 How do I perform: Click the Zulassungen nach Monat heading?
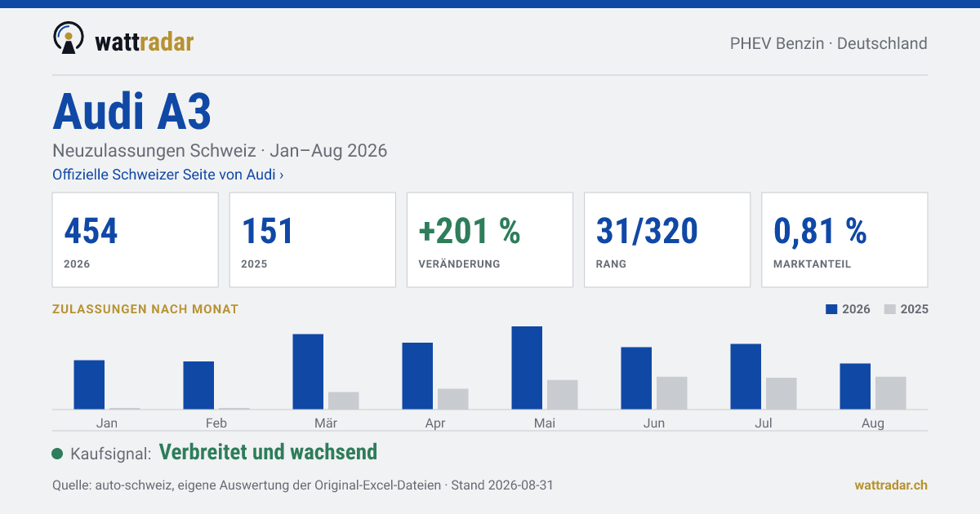[x=145, y=309]
